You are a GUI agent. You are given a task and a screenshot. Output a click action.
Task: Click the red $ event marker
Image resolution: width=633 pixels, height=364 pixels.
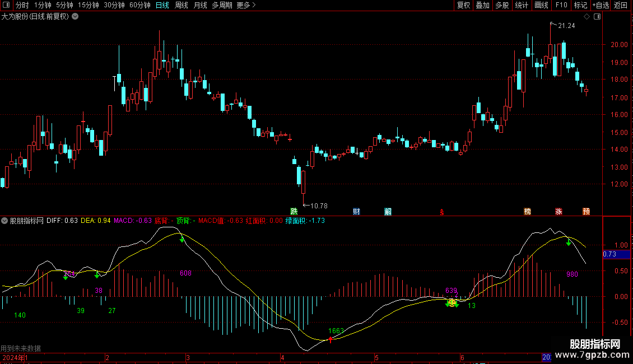(442, 212)
